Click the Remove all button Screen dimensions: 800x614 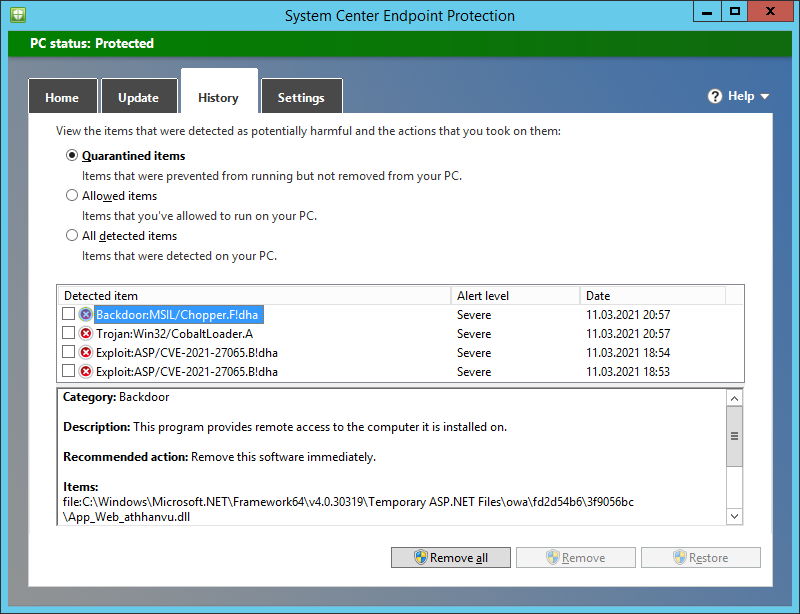point(451,557)
